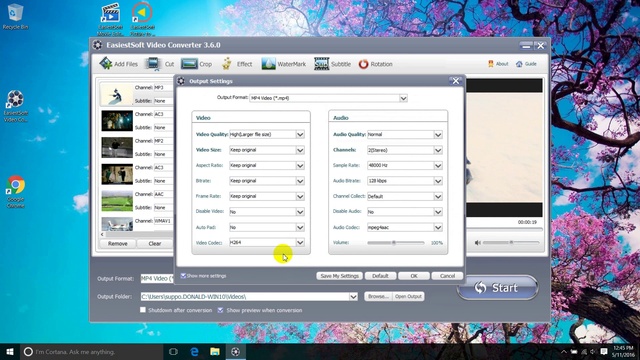The height and width of the screenshot is (360, 640).
Task: Toggle Show more settings checkbox
Action: click(x=183, y=276)
